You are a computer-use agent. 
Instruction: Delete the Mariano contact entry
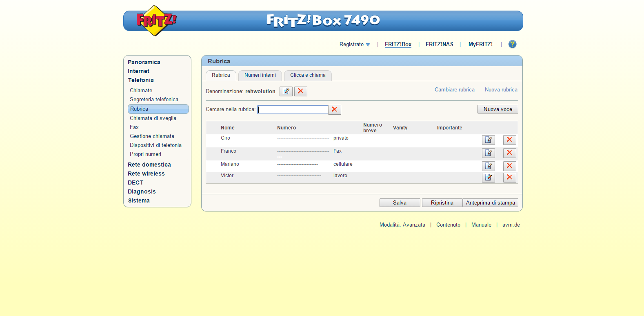(509, 166)
